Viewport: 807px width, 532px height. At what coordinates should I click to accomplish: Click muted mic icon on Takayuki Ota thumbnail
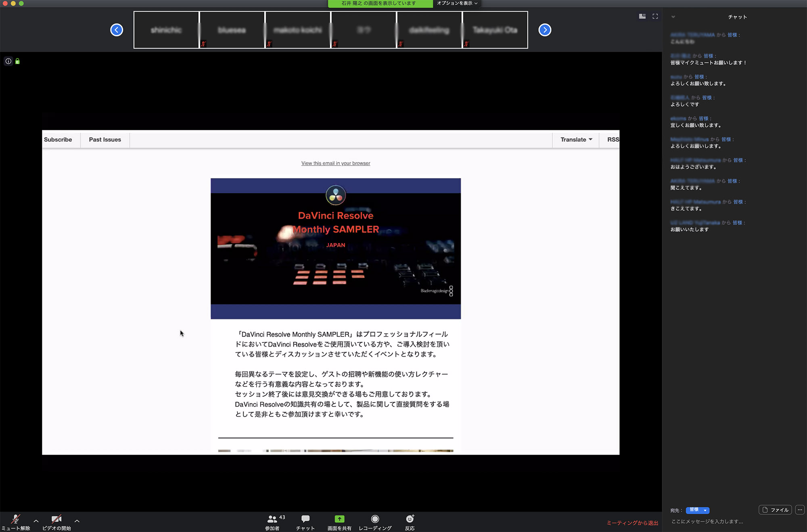pyautogui.click(x=466, y=44)
